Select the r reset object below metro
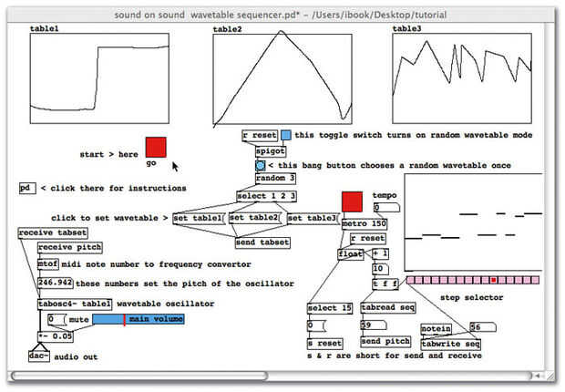The width and height of the screenshot is (565, 392). pyautogui.click(x=368, y=239)
